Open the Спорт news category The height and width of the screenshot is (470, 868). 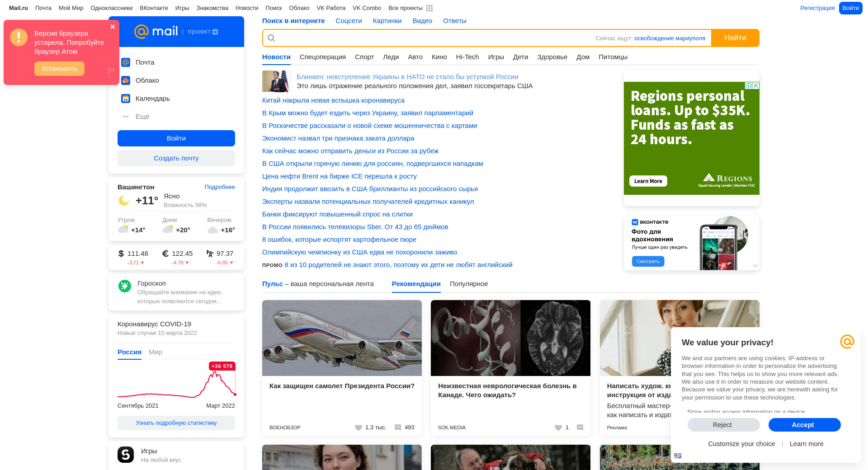click(x=364, y=57)
